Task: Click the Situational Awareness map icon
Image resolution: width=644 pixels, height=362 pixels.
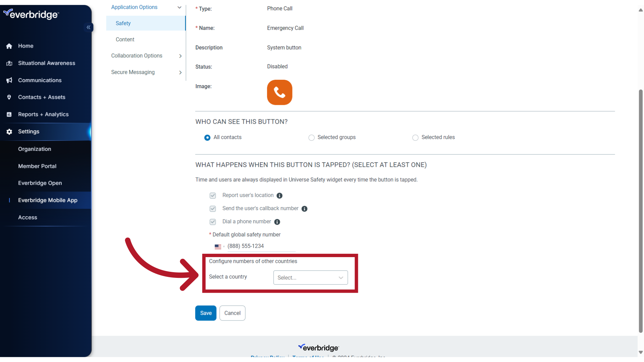Action: pyautogui.click(x=9, y=63)
